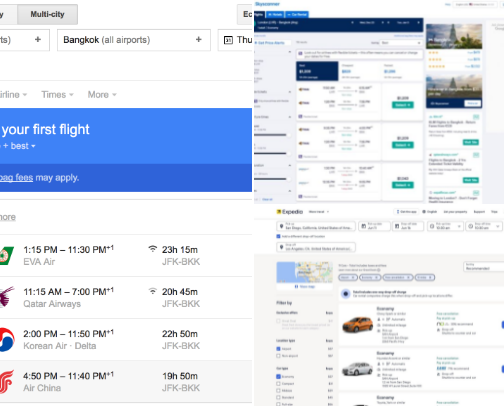Viewport: 504px width, 406px height.
Task: Click drop-off location pin icon in Expedia
Action: [x=281, y=247]
